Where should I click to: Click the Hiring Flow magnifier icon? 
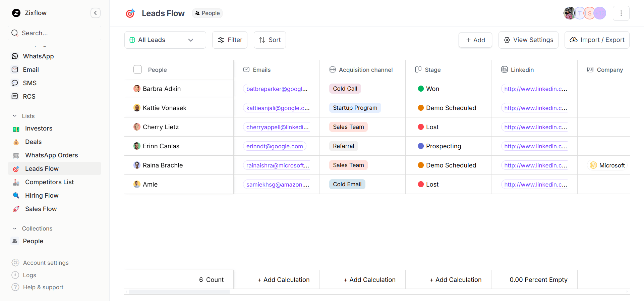click(x=16, y=195)
